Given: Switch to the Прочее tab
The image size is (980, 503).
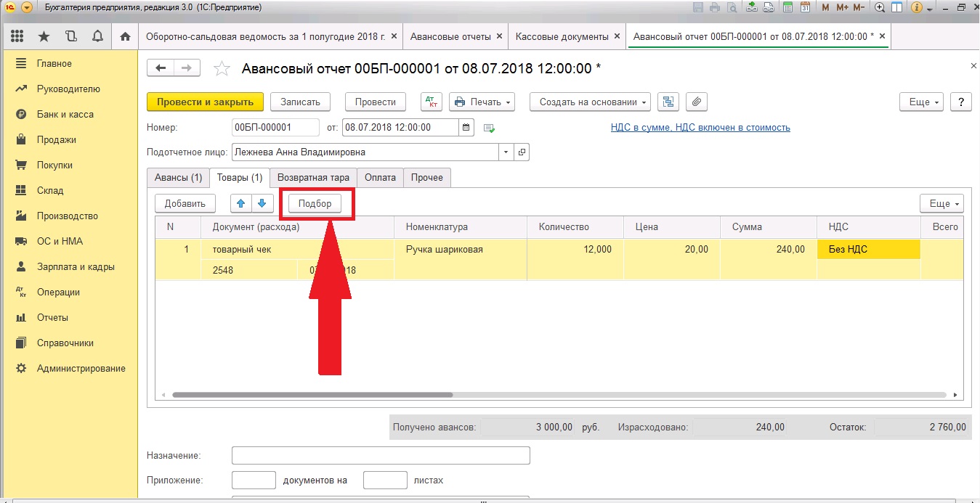Looking at the screenshot, I should pyautogui.click(x=427, y=177).
